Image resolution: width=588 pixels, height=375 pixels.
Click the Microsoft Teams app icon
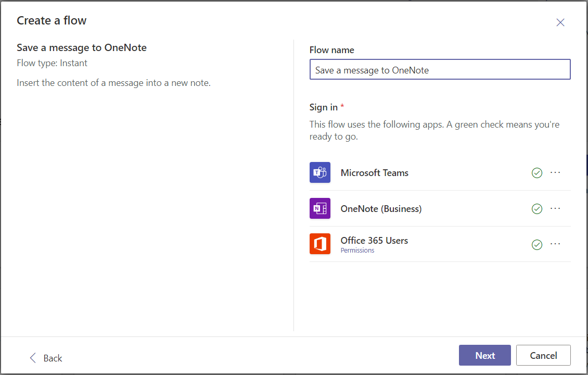[319, 172]
